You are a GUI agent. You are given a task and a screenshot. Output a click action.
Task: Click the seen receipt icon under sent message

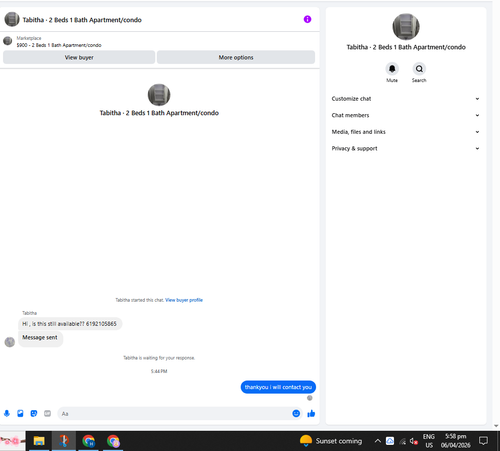point(310,398)
